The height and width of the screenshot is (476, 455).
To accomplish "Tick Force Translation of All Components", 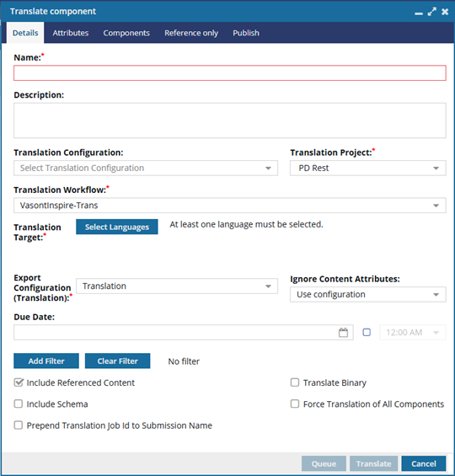I will click(x=295, y=404).
